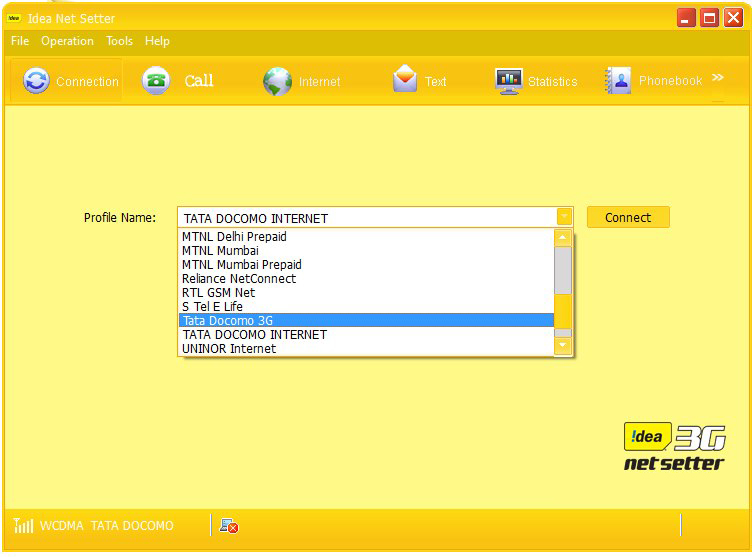
Task: Select highlighted Tata Docomo 3G profile
Action: coord(366,320)
